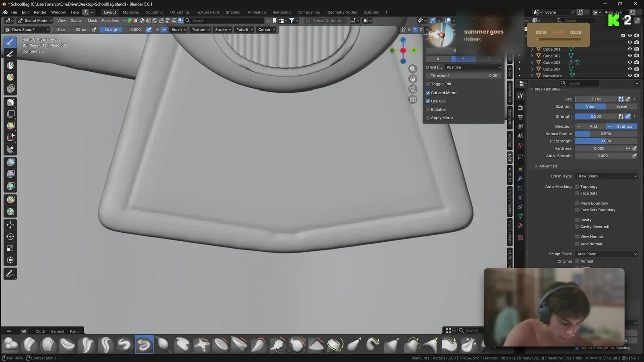Image resolution: width=644 pixels, height=362 pixels.
Task: Open the Render menu
Action: click(x=40, y=12)
